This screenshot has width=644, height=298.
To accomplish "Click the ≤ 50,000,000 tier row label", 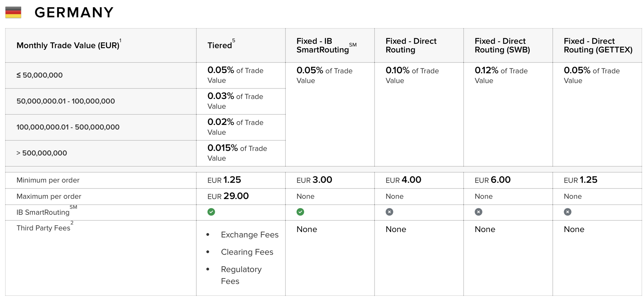I will click(40, 75).
